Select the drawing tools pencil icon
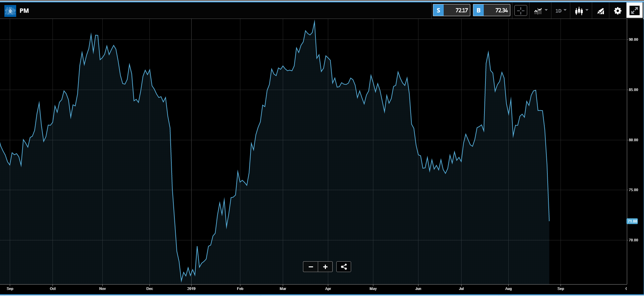644x296 pixels. (x=601, y=11)
